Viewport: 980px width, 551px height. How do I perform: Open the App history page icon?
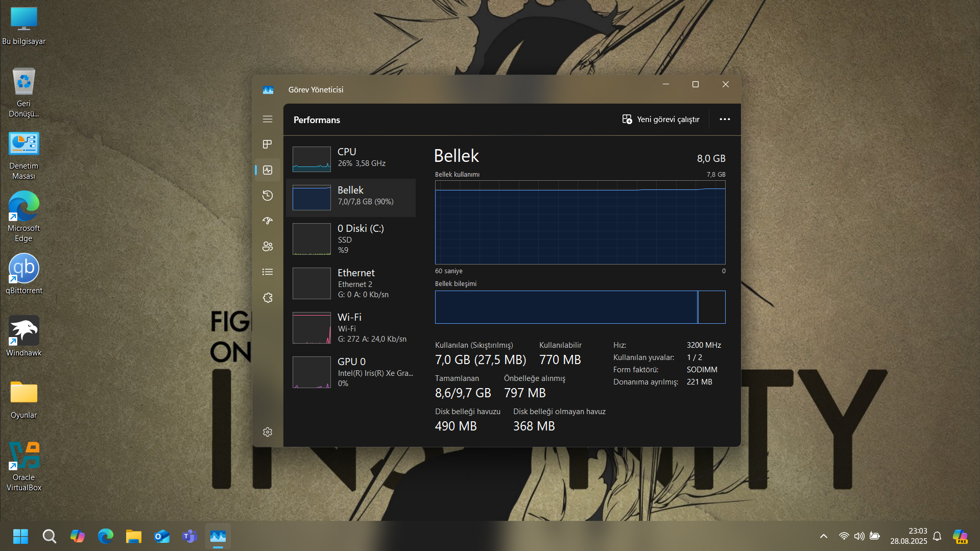(268, 196)
